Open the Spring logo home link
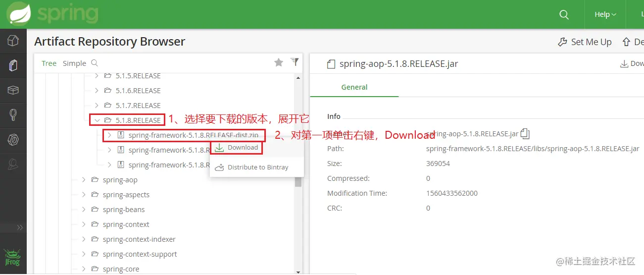644x275 pixels. (x=52, y=14)
